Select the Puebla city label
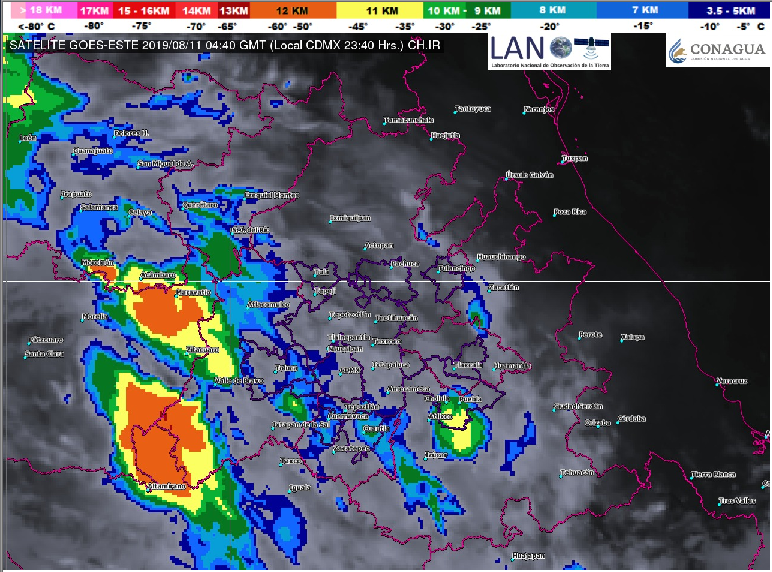 [x=470, y=399]
